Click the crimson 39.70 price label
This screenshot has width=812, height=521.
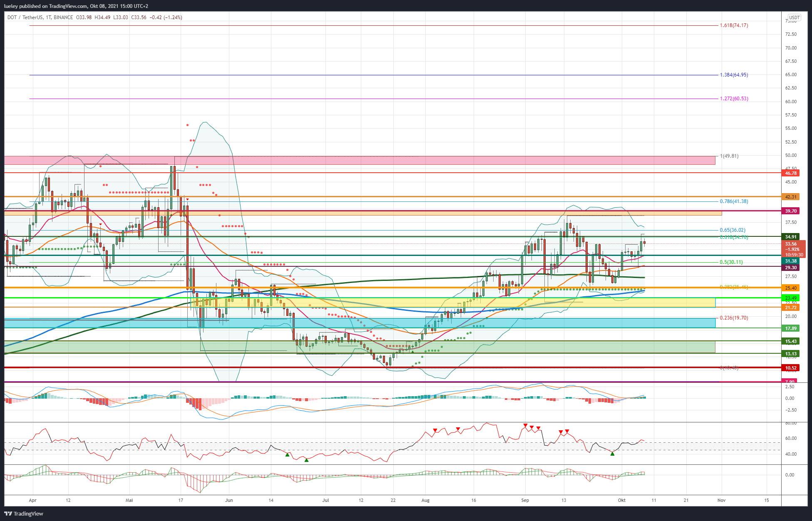791,211
